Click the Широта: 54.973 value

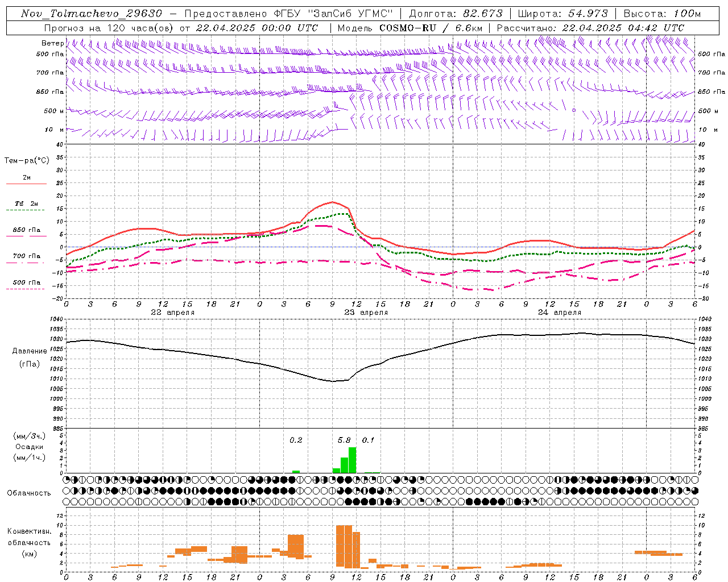[563, 14]
